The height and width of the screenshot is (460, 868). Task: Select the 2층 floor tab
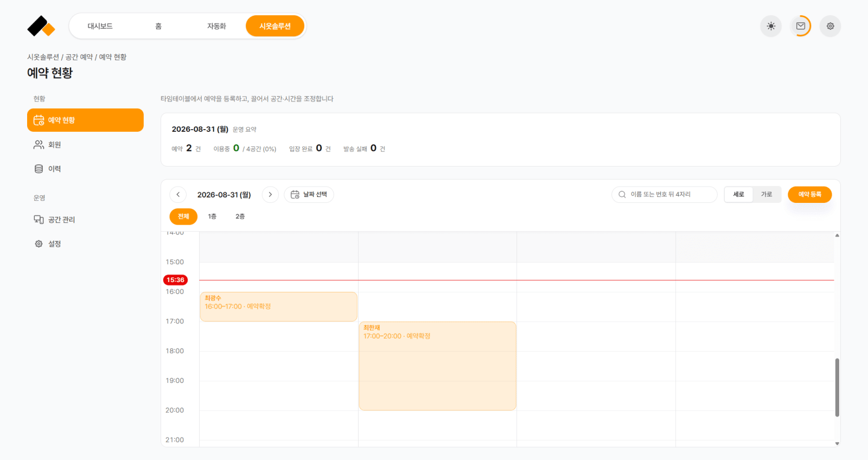tap(240, 216)
